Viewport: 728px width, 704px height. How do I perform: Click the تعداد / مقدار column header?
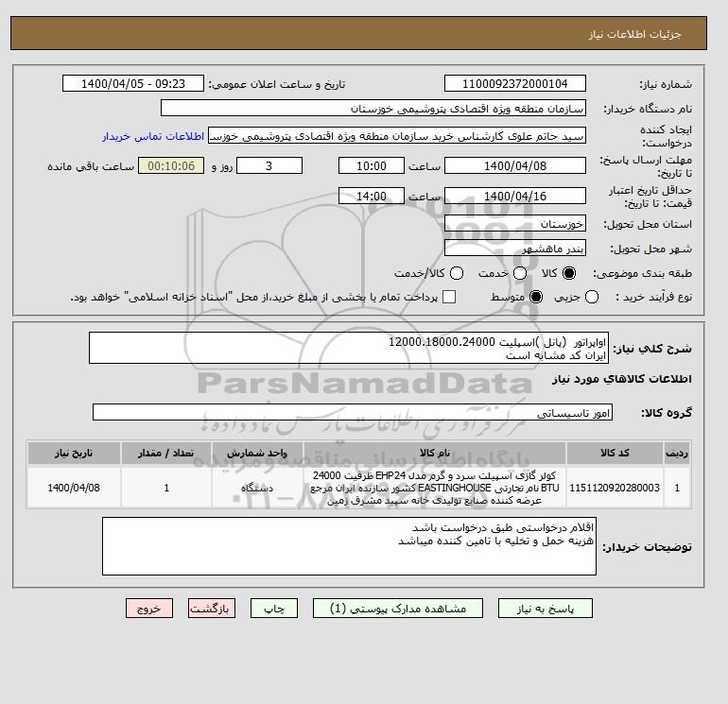tap(166, 453)
